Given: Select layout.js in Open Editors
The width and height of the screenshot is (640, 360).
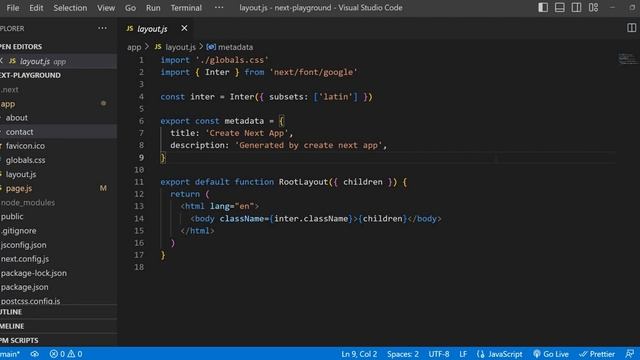Looking at the screenshot, I should point(58,61).
